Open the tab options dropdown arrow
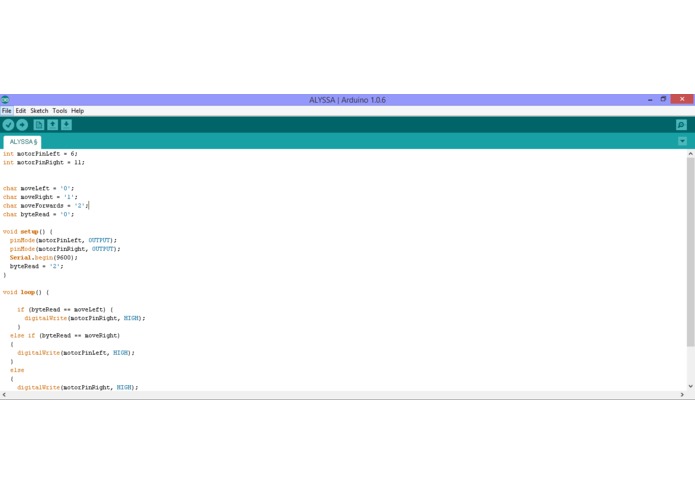 [x=682, y=141]
